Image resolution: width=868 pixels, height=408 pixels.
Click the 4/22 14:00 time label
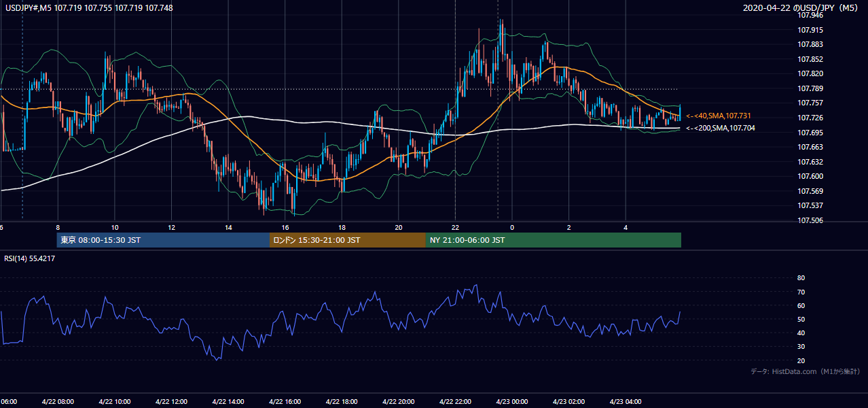click(228, 402)
